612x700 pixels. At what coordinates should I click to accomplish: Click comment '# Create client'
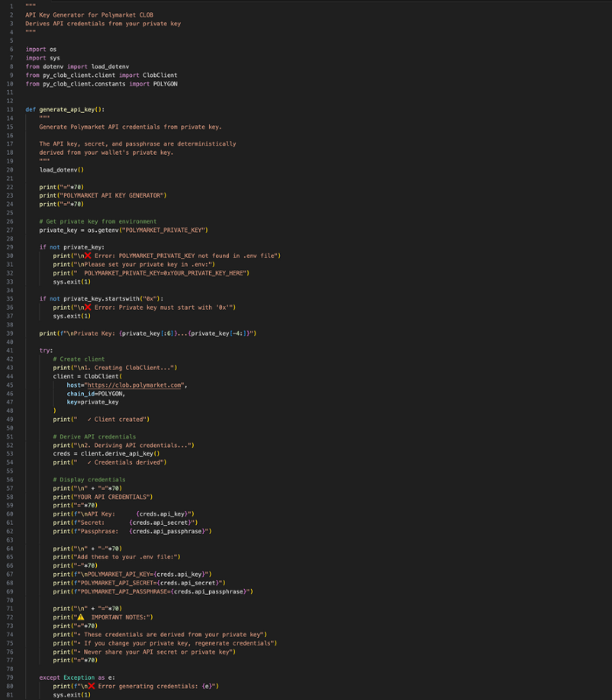pyautogui.click(x=79, y=360)
